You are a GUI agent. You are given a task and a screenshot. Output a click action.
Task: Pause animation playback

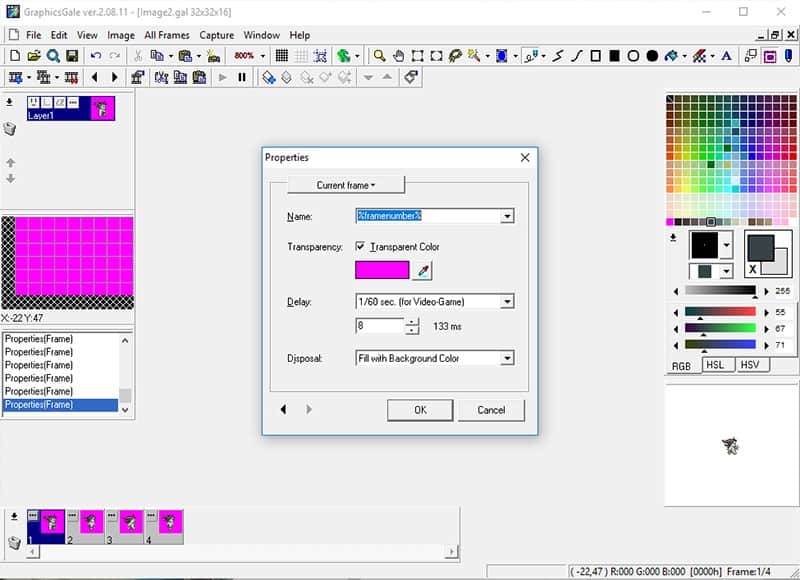coord(242,77)
